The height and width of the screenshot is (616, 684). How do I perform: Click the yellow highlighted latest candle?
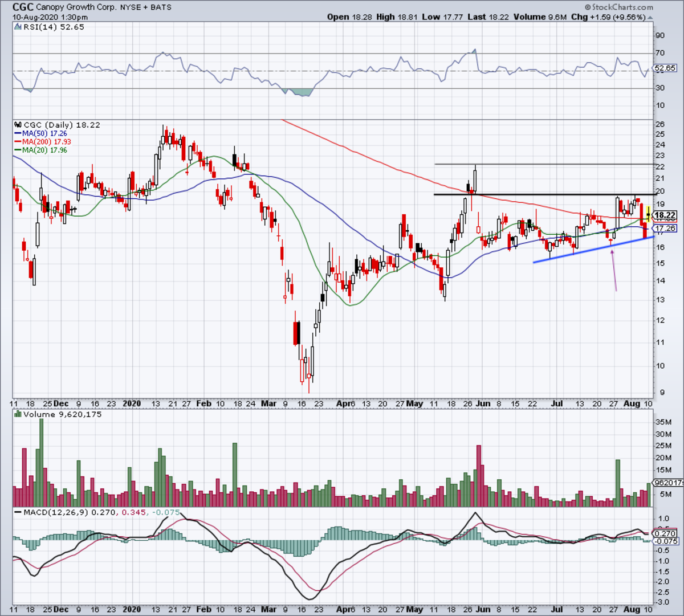point(649,215)
